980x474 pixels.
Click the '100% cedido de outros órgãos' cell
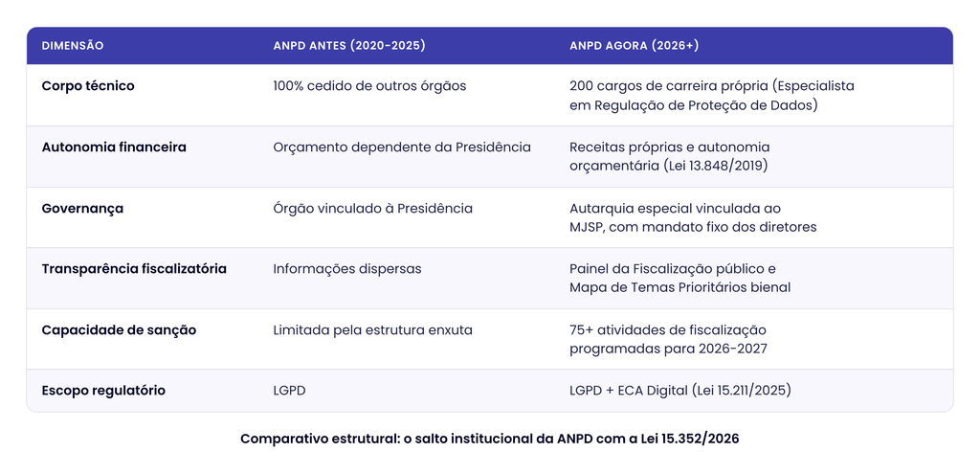click(x=369, y=86)
